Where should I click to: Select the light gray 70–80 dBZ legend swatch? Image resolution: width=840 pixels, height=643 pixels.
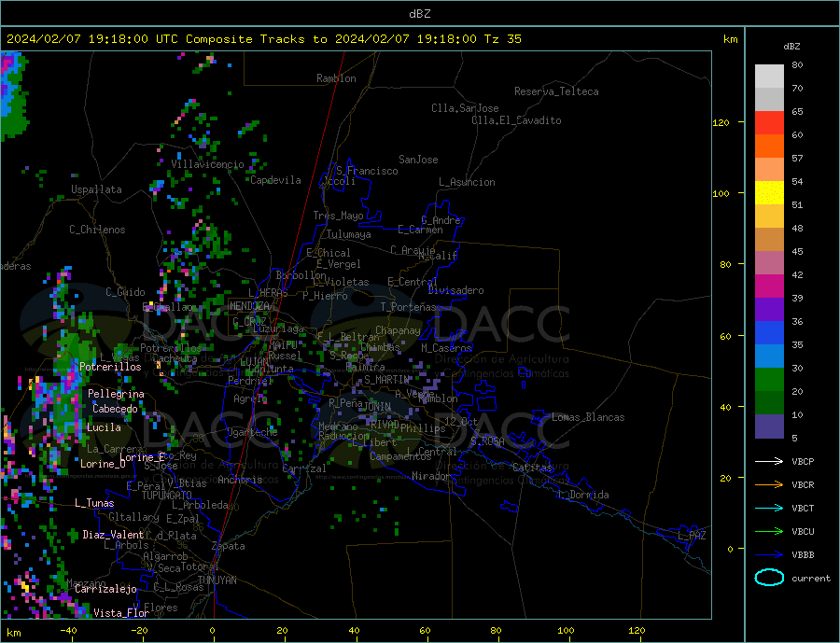click(x=769, y=77)
